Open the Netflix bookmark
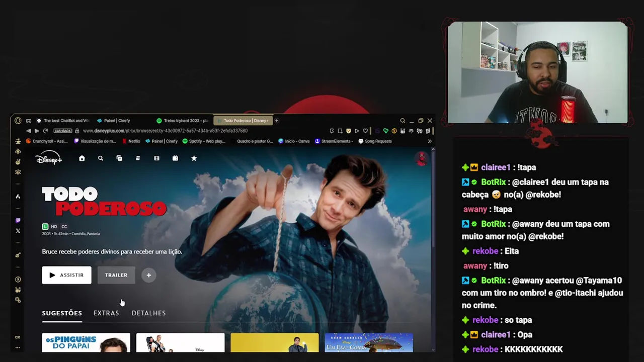 131,141
